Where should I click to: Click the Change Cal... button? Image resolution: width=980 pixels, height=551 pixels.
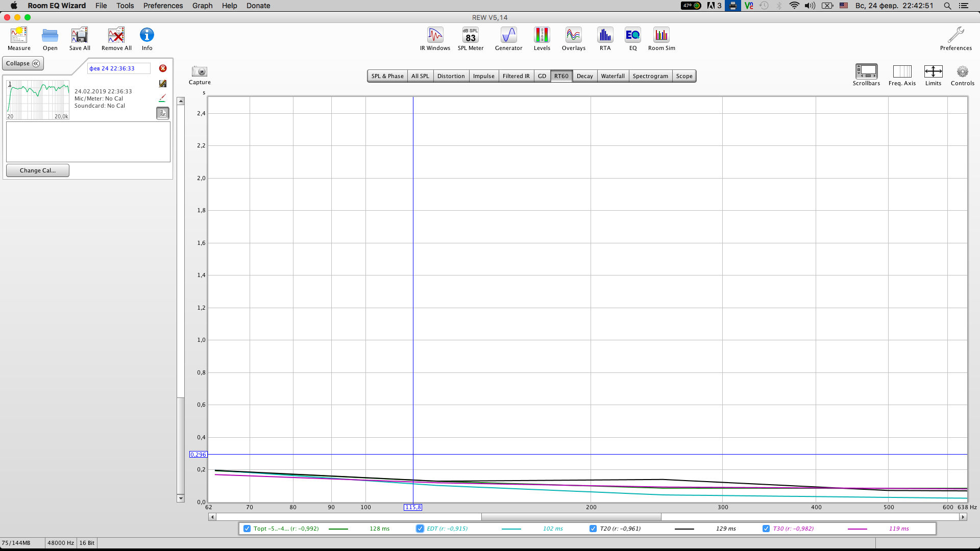coord(38,170)
